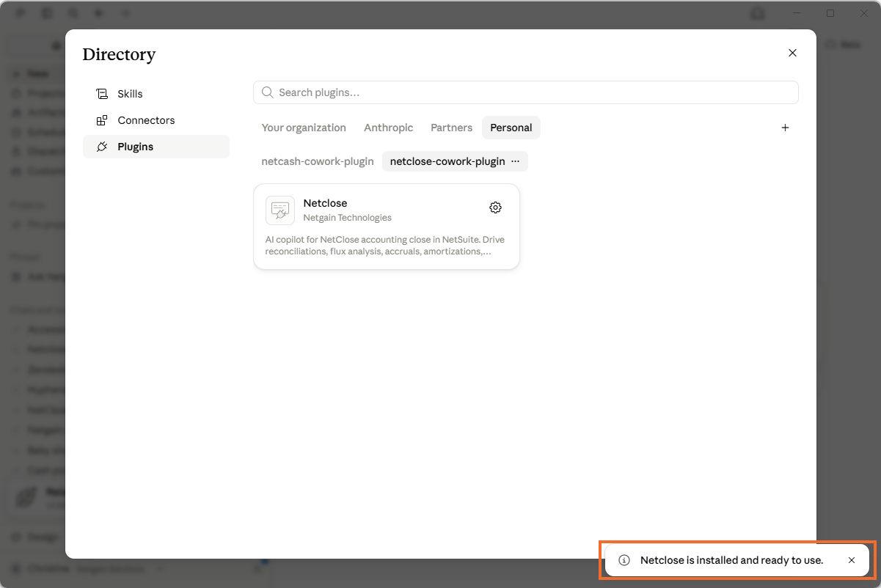Click the Directory dialog heading

[119, 54]
